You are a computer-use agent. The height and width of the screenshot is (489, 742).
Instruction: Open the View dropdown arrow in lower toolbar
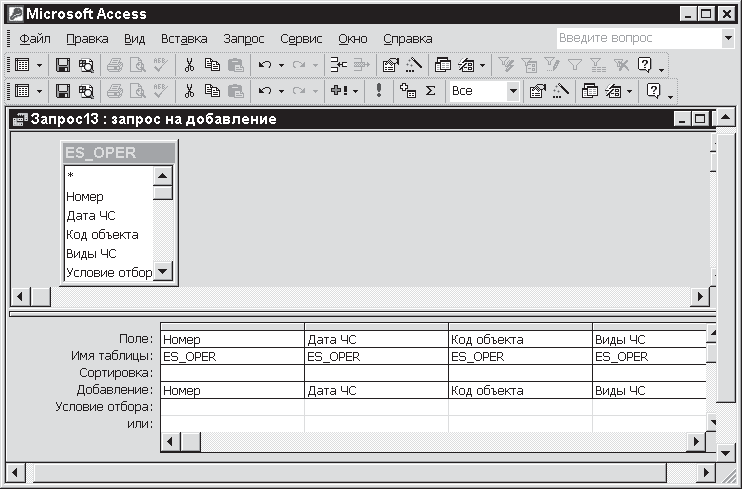(40, 91)
